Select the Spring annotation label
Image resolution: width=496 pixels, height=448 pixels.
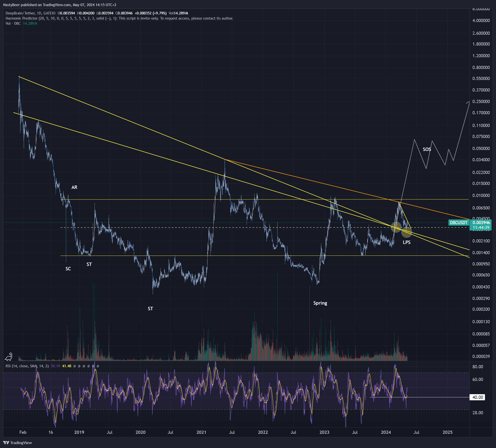pos(320,303)
